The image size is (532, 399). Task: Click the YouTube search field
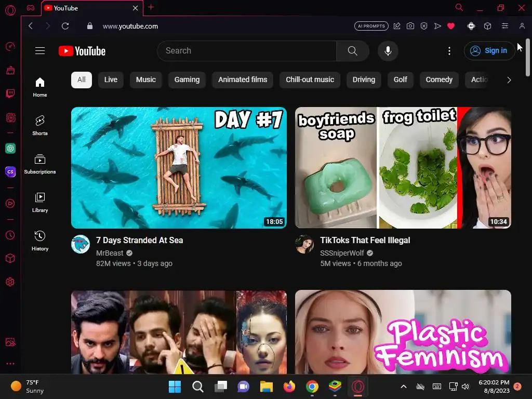click(x=247, y=51)
